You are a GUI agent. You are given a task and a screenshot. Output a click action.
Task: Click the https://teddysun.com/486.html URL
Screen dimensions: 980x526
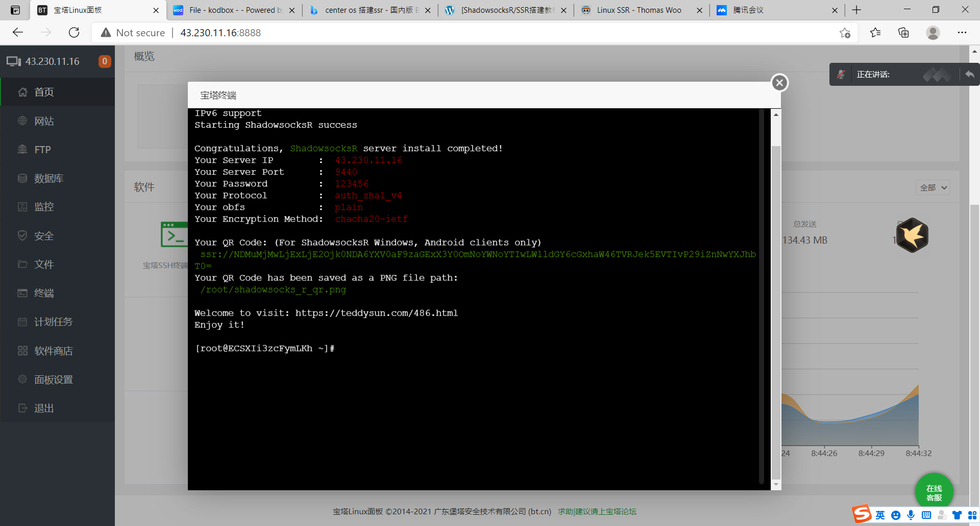click(x=377, y=313)
